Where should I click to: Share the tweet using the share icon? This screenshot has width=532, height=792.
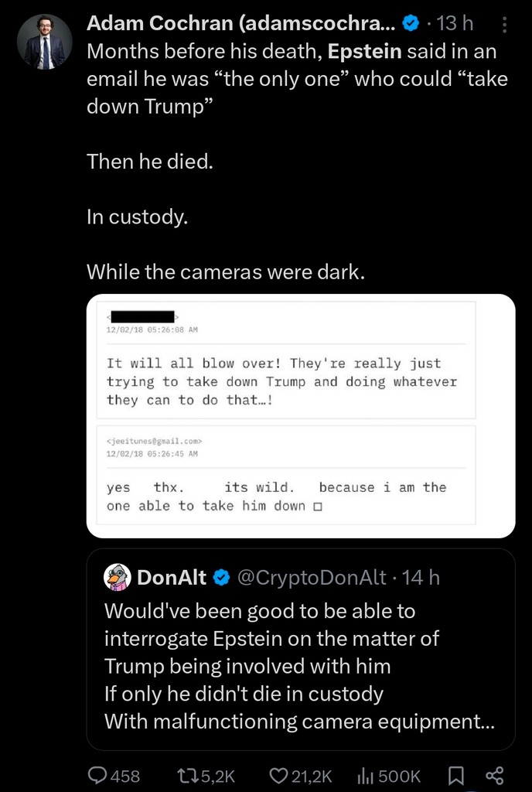click(494, 776)
